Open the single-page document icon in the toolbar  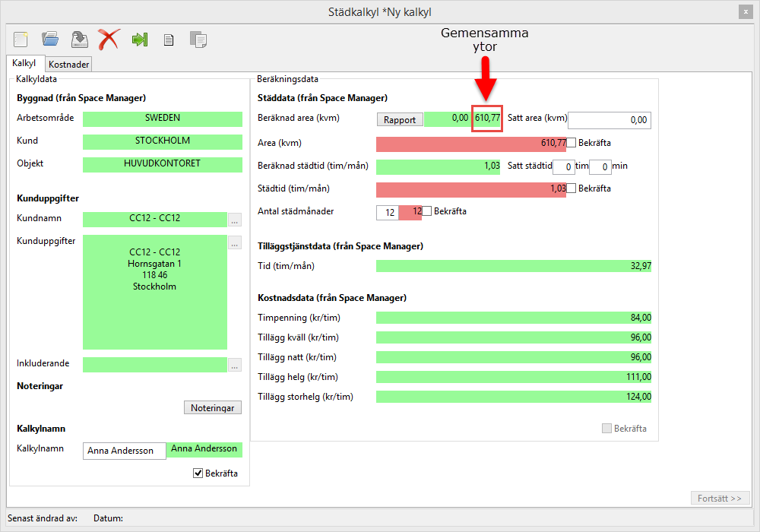coord(169,40)
